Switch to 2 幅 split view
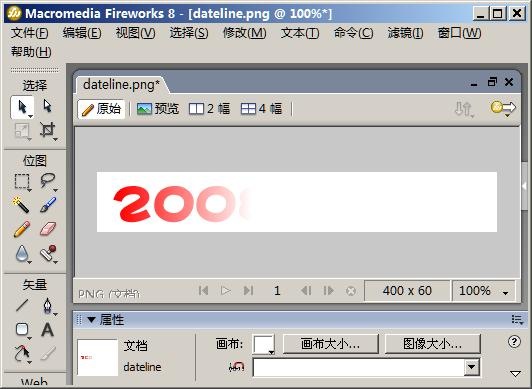The width and height of the screenshot is (532, 389). click(x=209, y=109)
